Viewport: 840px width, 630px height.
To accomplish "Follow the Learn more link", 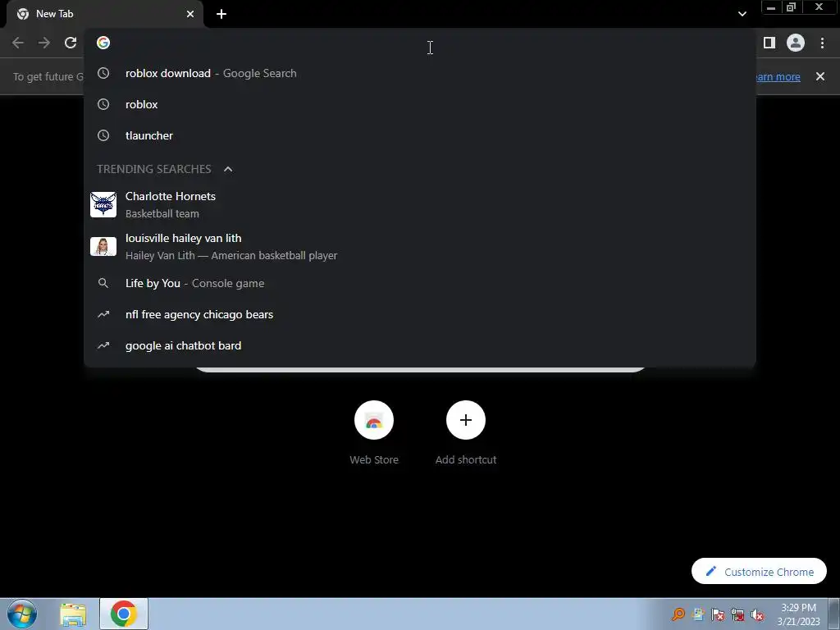I will 778,76.
